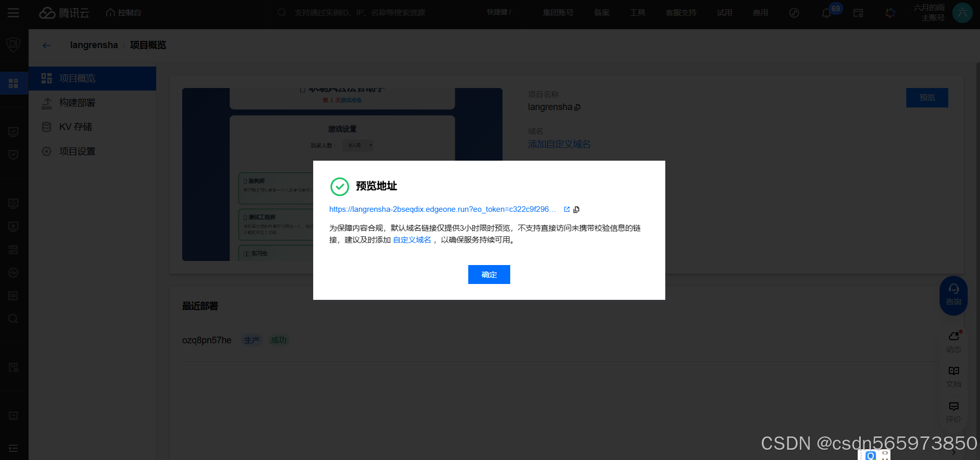
Task: Open the 文档 documentation icon
Action: coord(953,377)
